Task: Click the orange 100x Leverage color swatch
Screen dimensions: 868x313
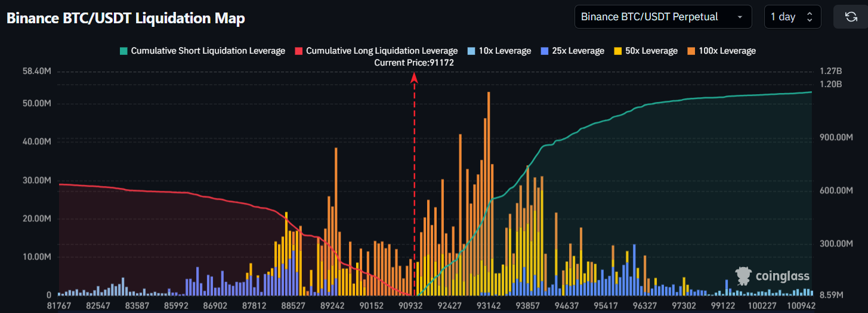Action: pos(690,51)
